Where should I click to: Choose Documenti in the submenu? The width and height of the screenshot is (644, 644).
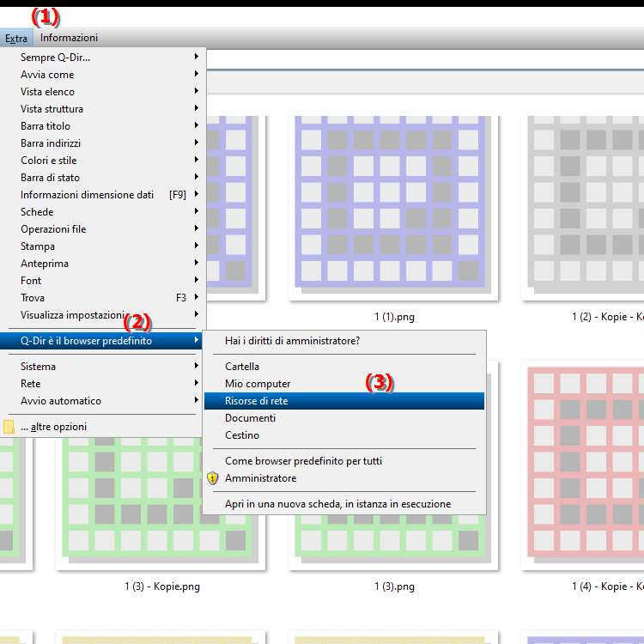(x=344, y=418)
